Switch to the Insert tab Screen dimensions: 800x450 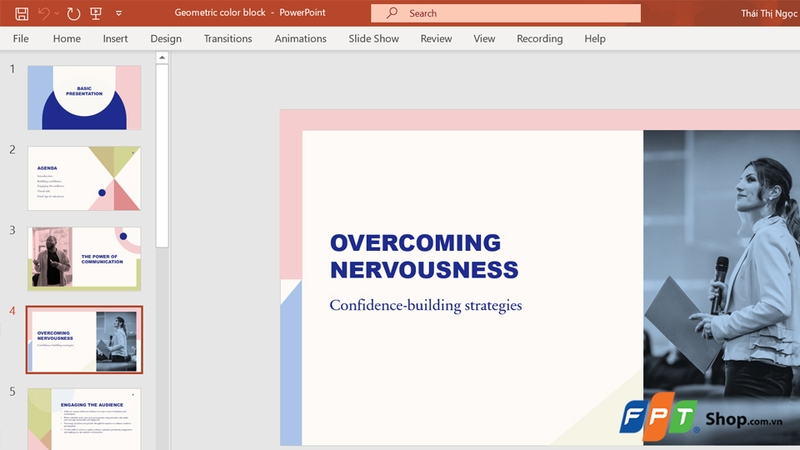pyautogui.click(x=115, y=39)
